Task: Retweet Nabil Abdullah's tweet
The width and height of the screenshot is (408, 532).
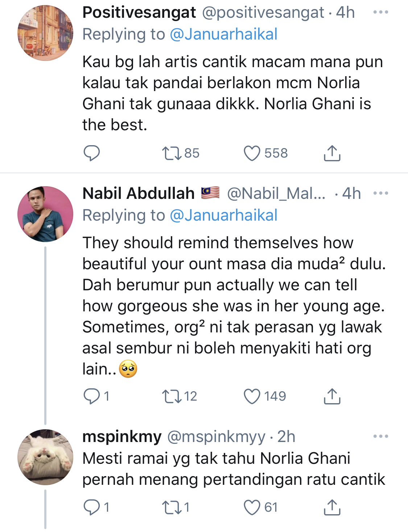Action: (x=172, y=396)
